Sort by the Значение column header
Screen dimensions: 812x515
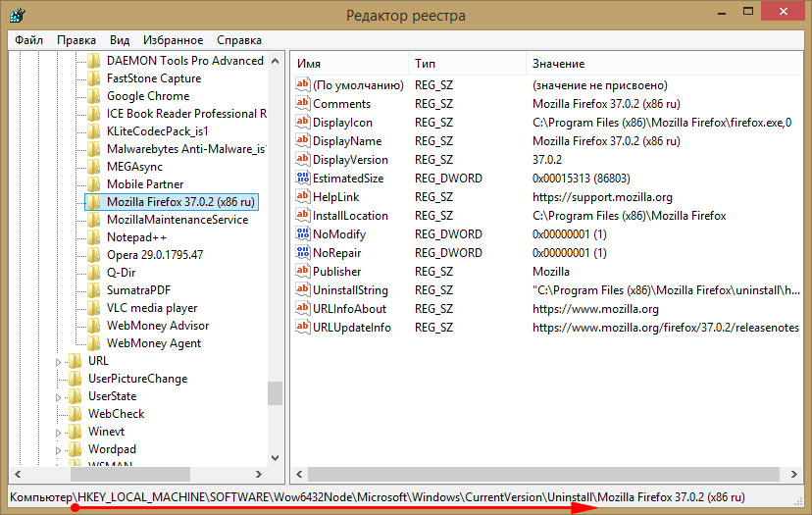coord(665,63)
